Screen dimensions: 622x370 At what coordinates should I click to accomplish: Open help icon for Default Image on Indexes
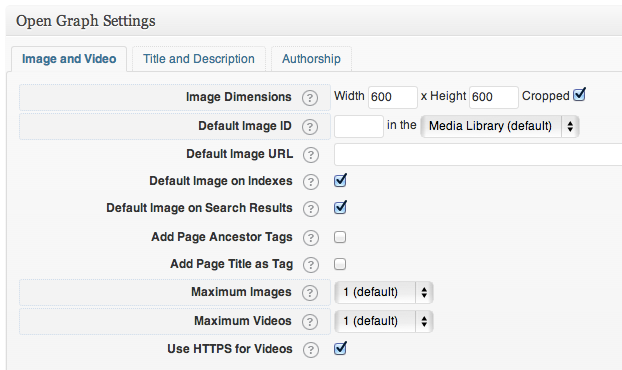(x=311, y=182)
